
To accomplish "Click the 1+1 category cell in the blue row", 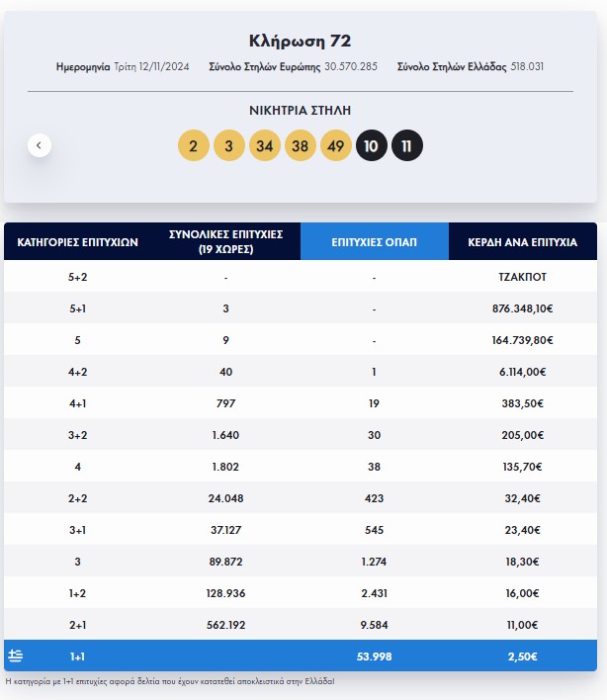I will click(78, 656).
